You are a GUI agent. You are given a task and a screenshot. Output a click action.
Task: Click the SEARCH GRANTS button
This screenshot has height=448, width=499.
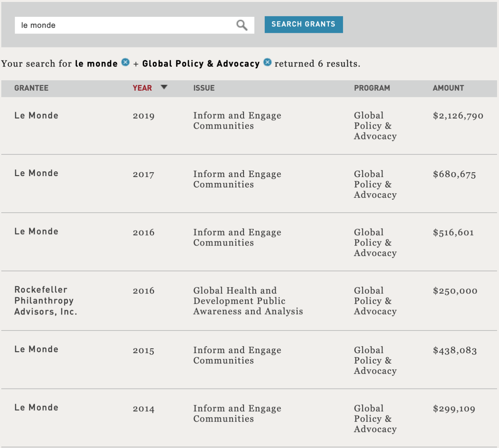303,24
